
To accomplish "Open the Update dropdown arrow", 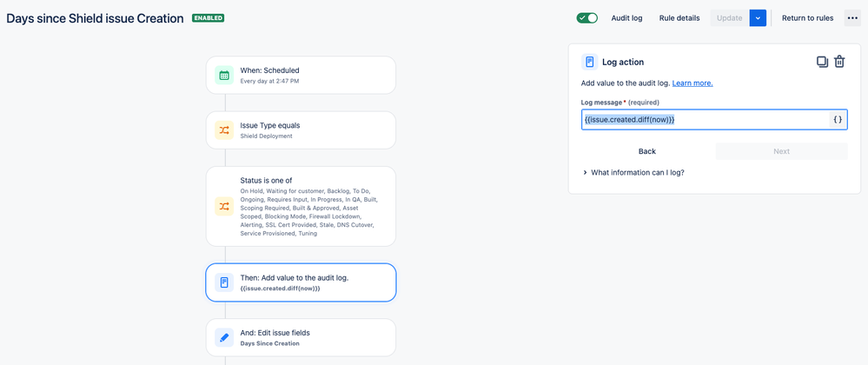I will click(758, 17).
